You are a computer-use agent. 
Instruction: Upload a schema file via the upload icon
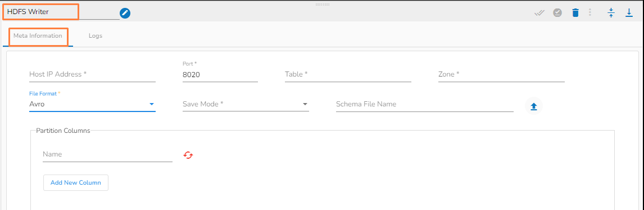534,106
